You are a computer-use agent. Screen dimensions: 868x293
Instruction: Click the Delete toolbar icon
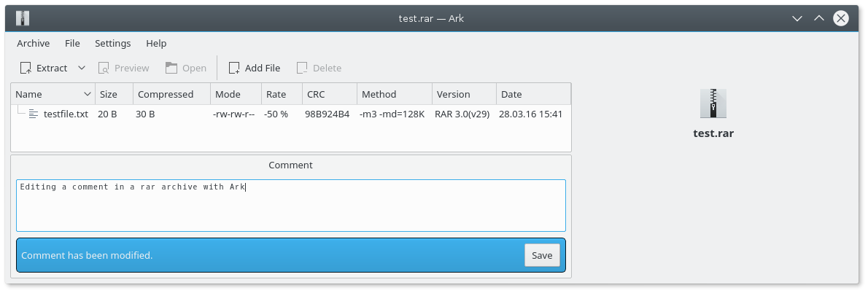point(302,69)
